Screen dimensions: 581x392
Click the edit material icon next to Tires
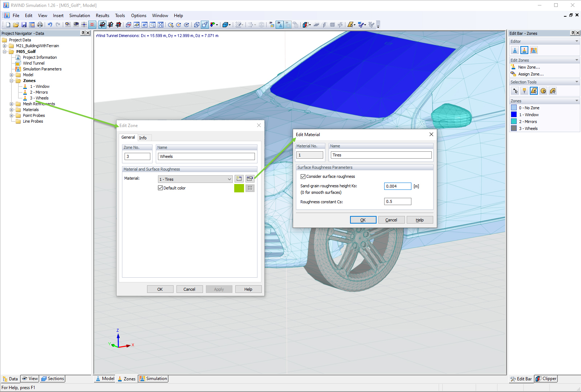click(x=249, y=179)
